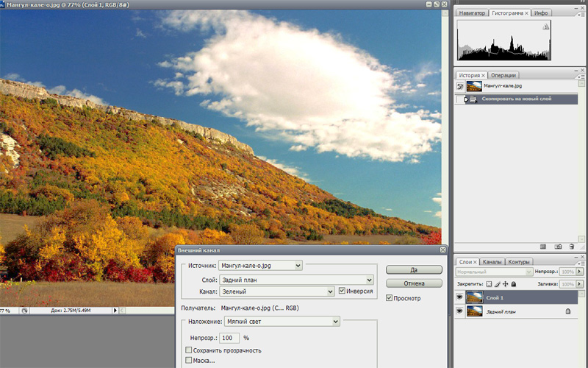Image resolution: width=588 pixels, height=368 pixels.
Task: Click the camera new snapshot icon
Action: click(558, 247)
